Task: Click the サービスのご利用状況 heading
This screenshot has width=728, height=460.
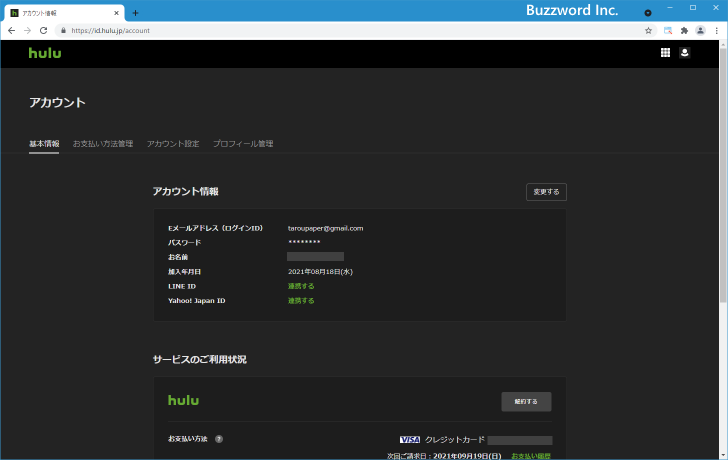Action: coord(200,360)
